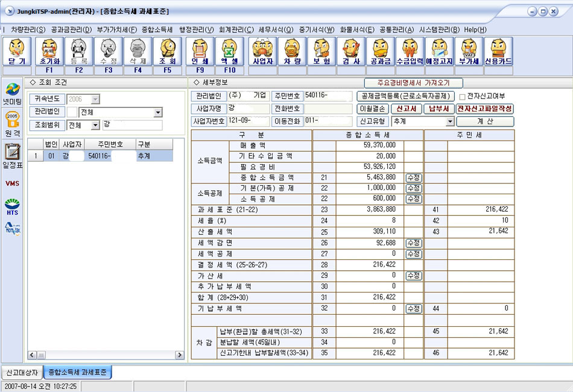Click the 전자신고파일작성 button
The width and height of the screenshot is (573, 392).
[484, 109]
